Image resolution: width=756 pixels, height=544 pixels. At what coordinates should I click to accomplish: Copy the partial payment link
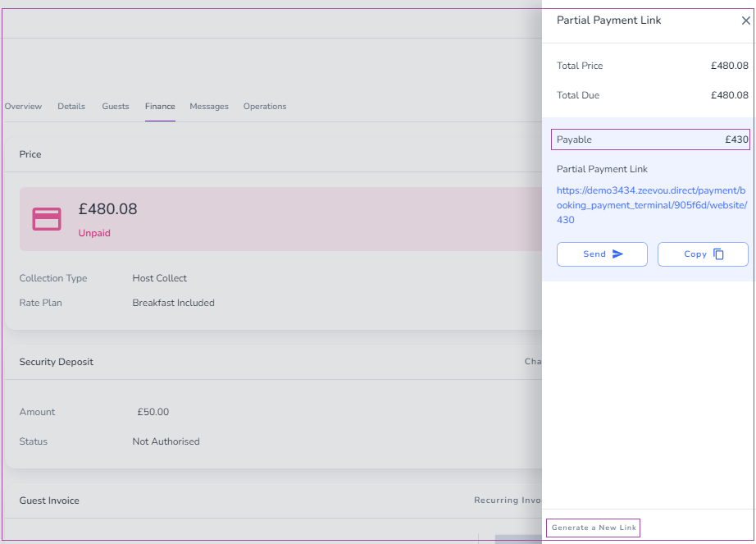tap(703, 254)
